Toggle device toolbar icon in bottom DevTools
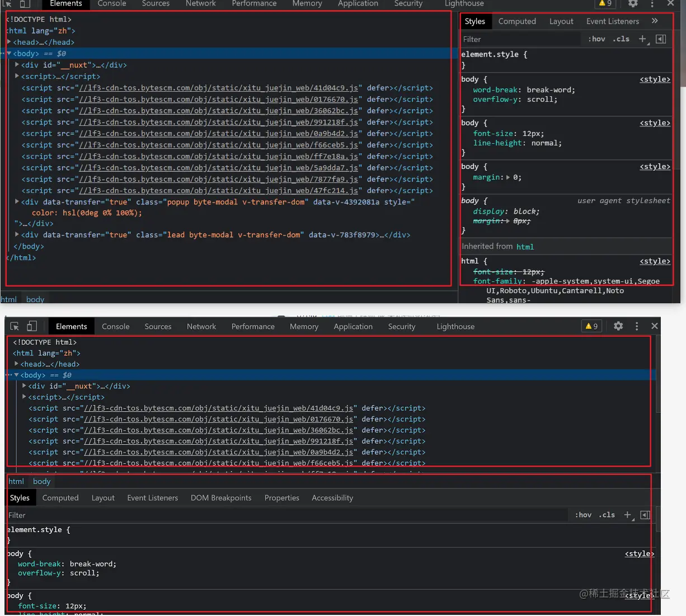686x616 pixels. [x=32, y=326]
